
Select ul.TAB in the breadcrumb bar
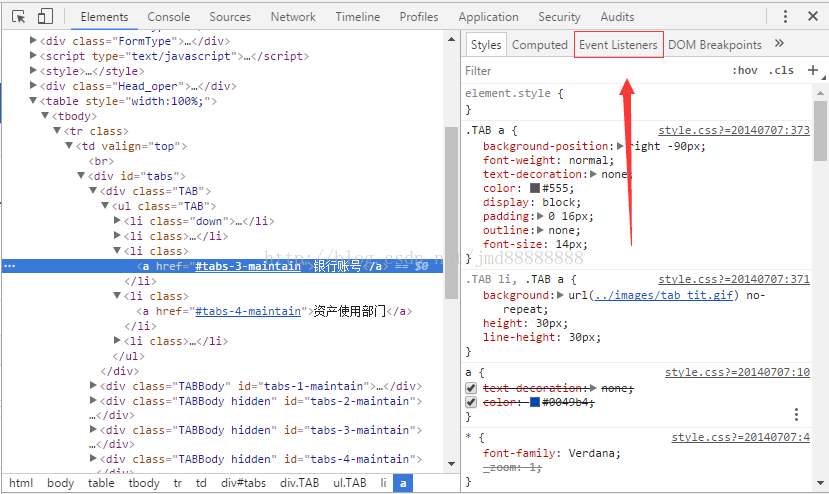pos(349,483)
